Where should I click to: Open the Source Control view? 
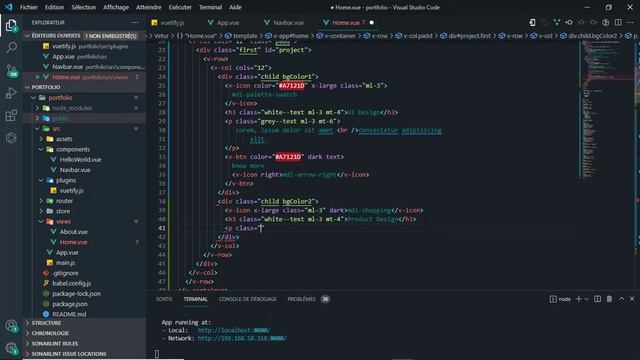click(x=11, y=70)
